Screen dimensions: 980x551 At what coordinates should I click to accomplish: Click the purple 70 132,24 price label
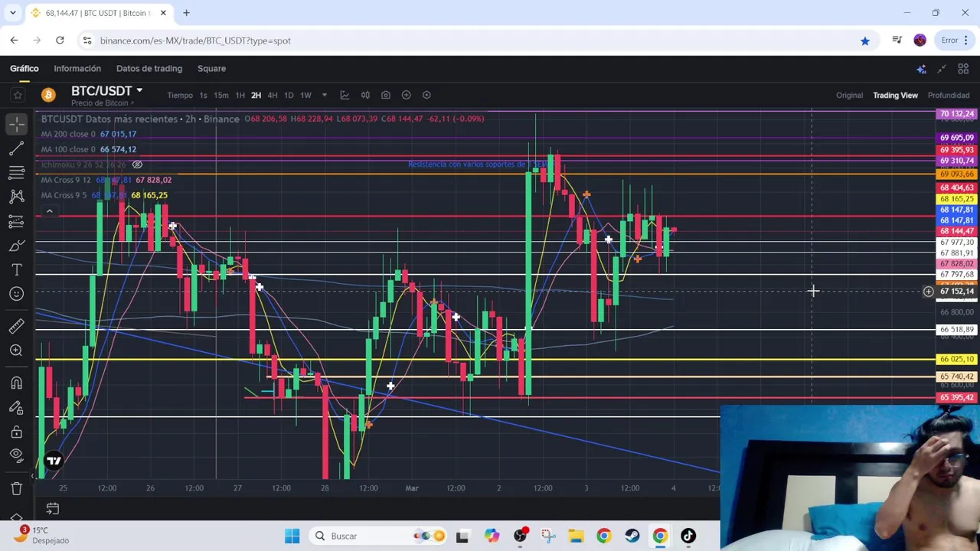[956, 114]
